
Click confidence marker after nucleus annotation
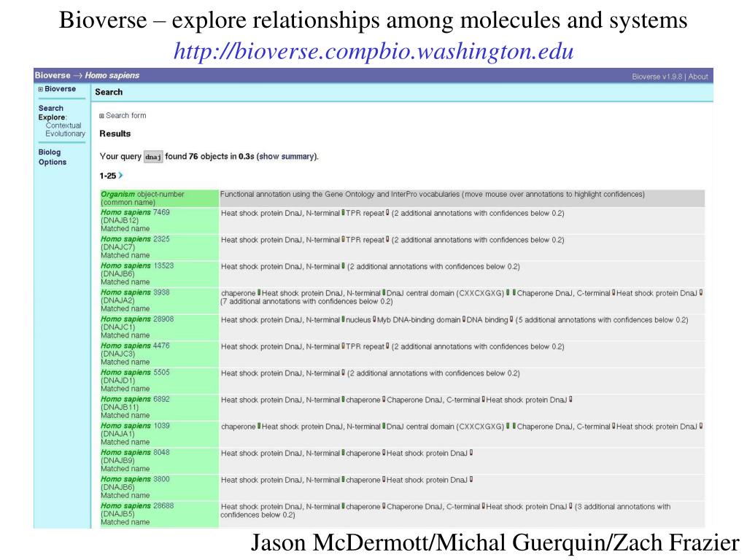point(374,319)
